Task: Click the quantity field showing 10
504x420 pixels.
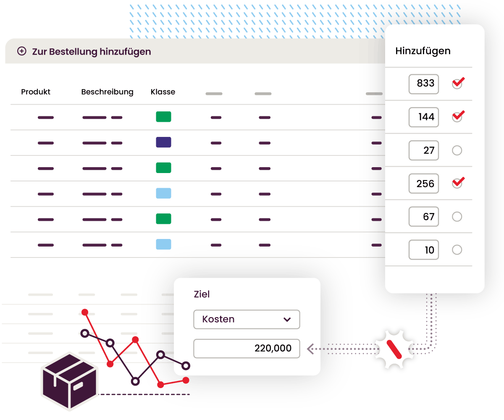Action: [x=424, y=250]
